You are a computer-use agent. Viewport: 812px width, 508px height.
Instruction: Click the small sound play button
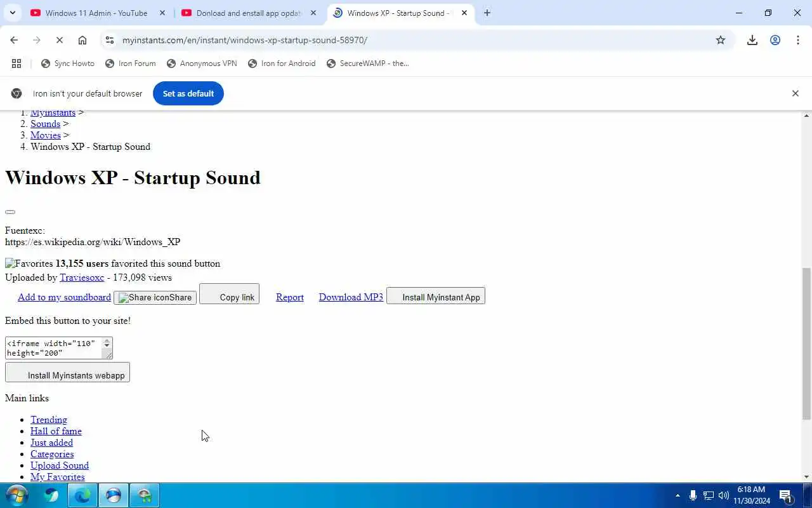pyautogui.click(x=10, y=212)
